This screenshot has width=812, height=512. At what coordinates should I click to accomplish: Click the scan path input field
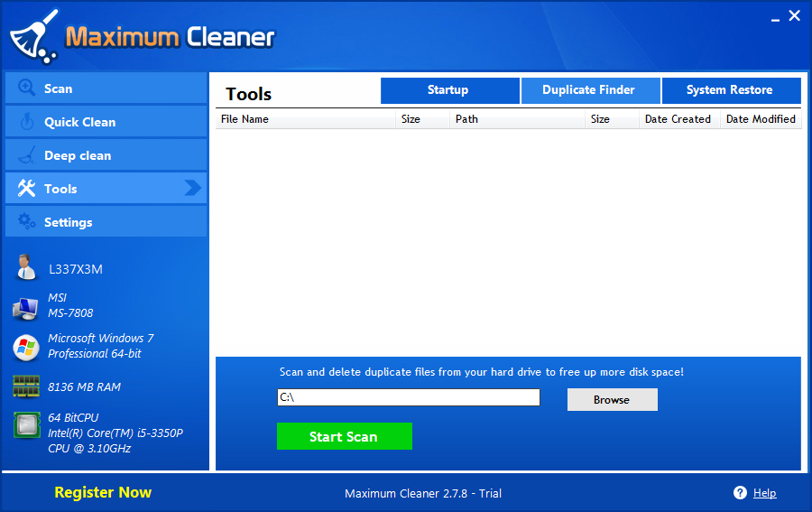click(409, 397)
